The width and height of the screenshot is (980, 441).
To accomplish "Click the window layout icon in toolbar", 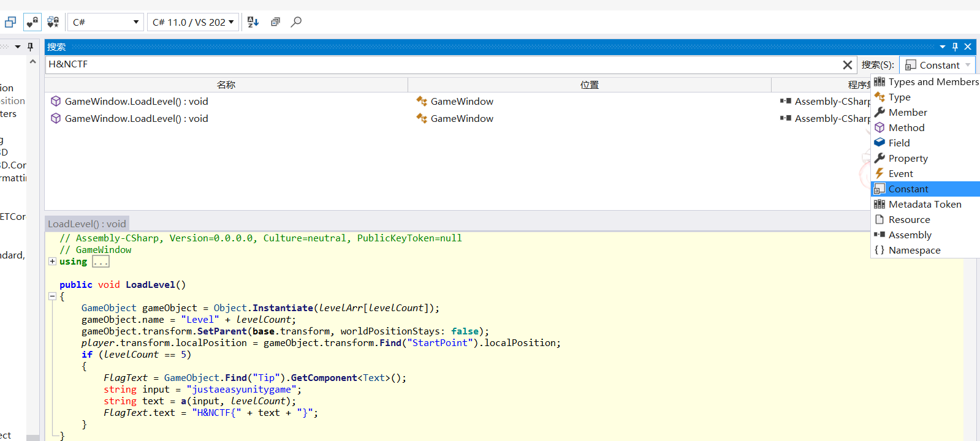I will pos(10,22).
